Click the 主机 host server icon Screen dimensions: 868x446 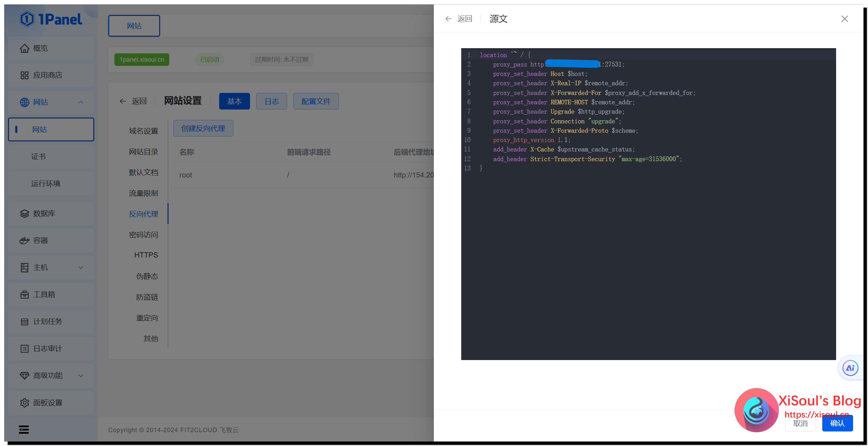24,268
